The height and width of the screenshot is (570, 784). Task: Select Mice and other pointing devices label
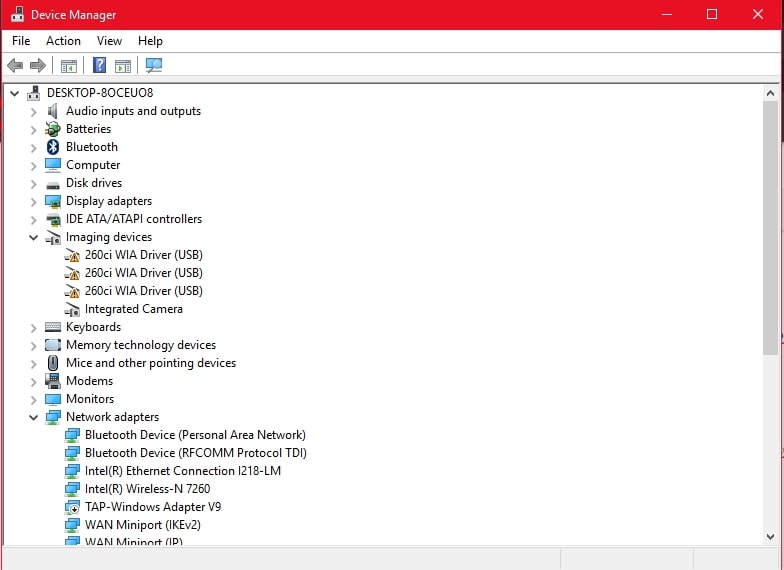point(150,363)
